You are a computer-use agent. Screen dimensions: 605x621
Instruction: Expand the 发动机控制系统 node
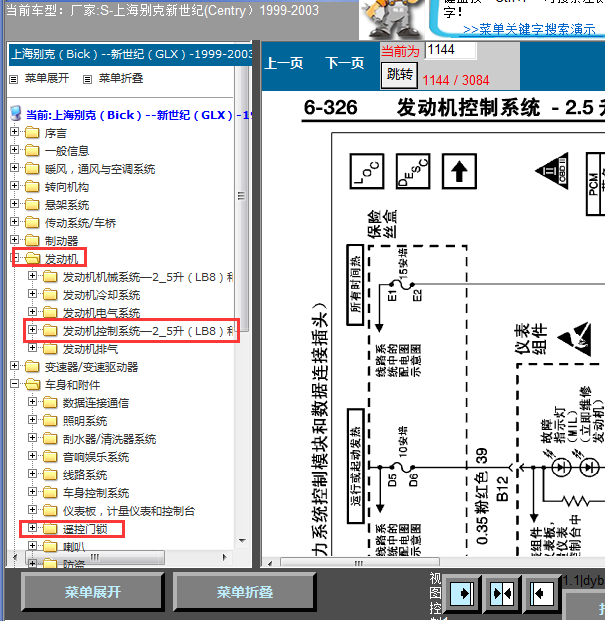coord(32,330)
